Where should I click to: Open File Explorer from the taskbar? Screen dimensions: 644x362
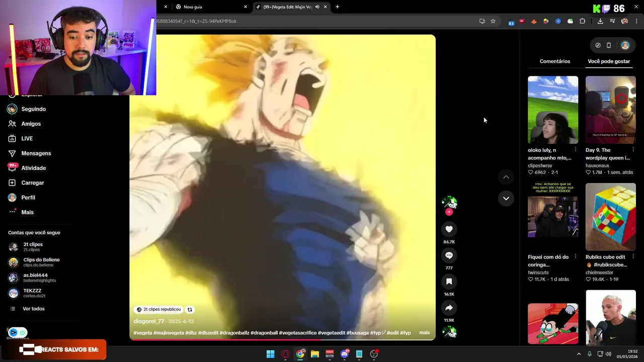click(315, 354)
